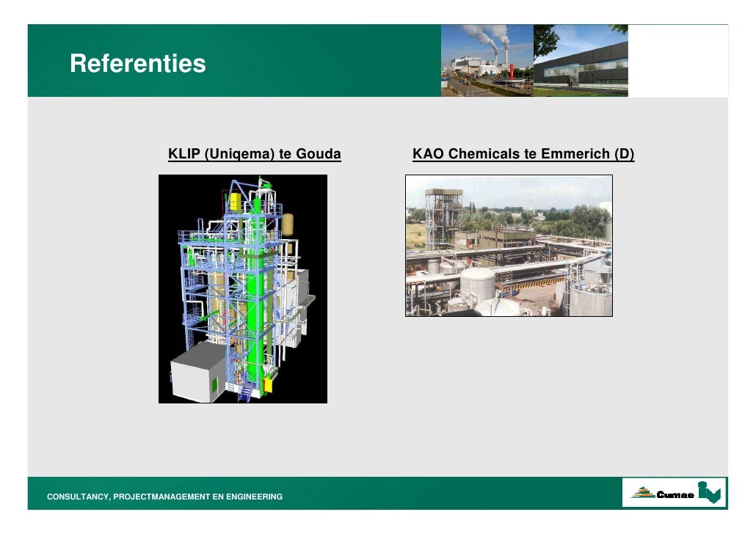This screenshot has height=534, width=756.
Task: Select the 3D plant model image
Action: click(243, 289)
